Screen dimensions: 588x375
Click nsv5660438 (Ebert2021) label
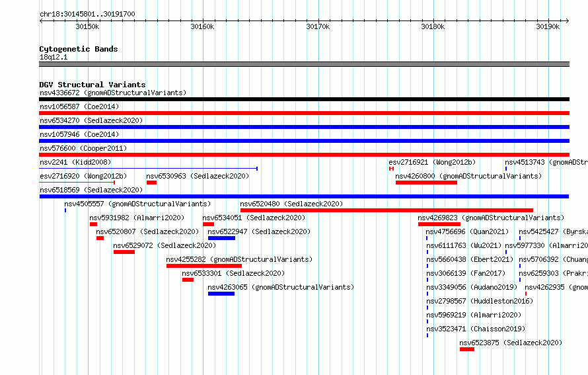click(470, 259)
